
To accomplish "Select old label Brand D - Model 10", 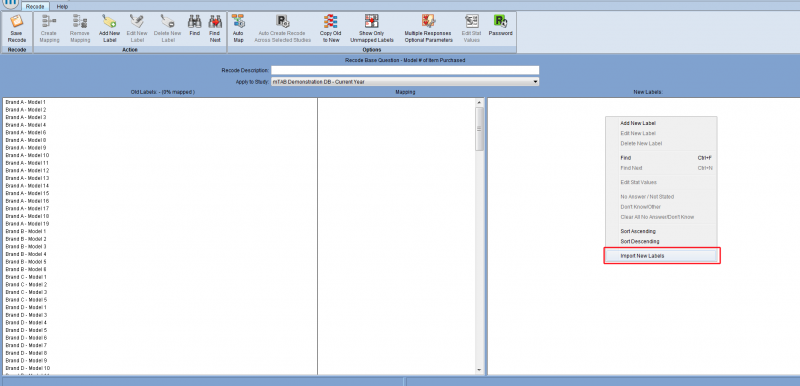I will click(x=27, y=368).
